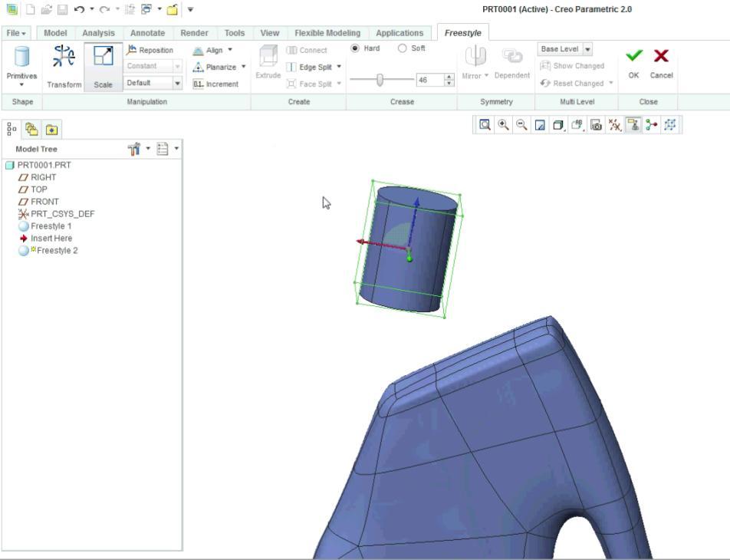
Task: Click the Planarize tool icon
Action: coord(198,67)
